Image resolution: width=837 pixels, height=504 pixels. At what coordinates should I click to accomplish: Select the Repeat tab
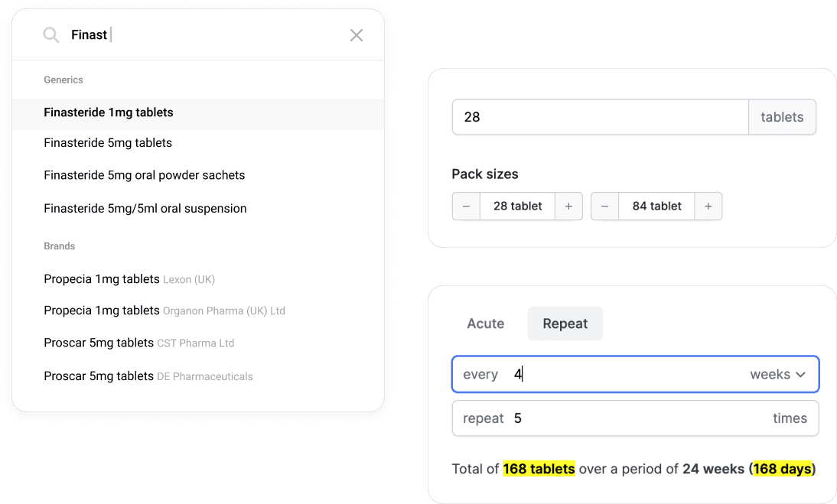point(565,324)
